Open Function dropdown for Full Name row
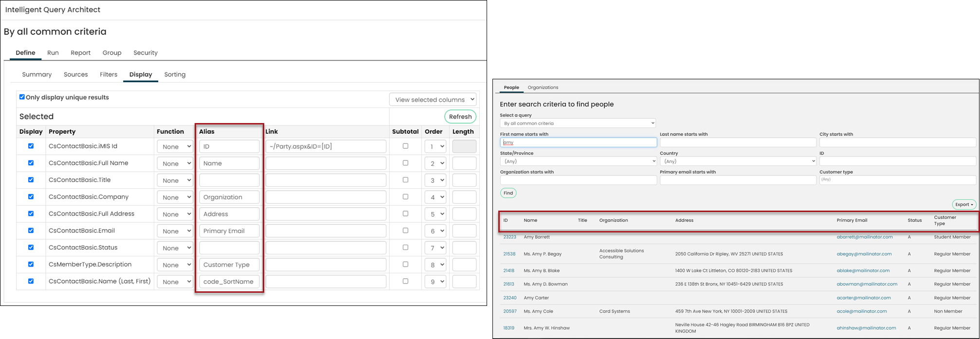Screen dimensions: 980x339 point(175,163)
